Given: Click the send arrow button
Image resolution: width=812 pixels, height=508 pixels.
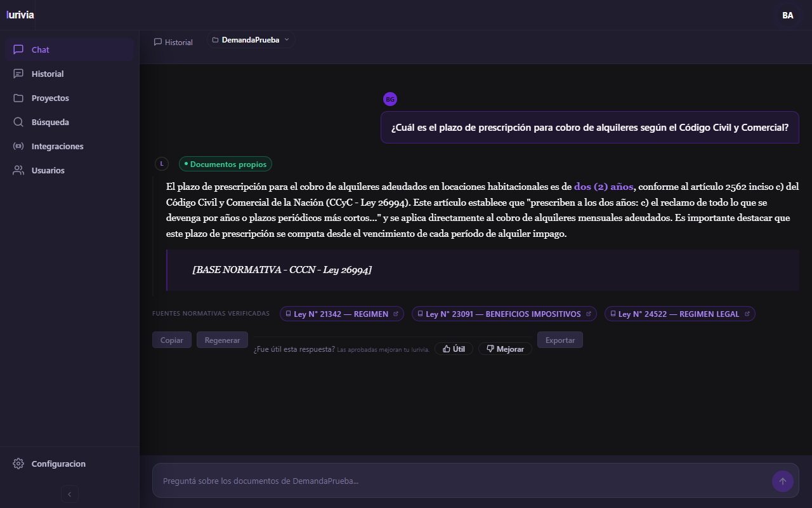Looking at the screenshot, I should point(783,481).
